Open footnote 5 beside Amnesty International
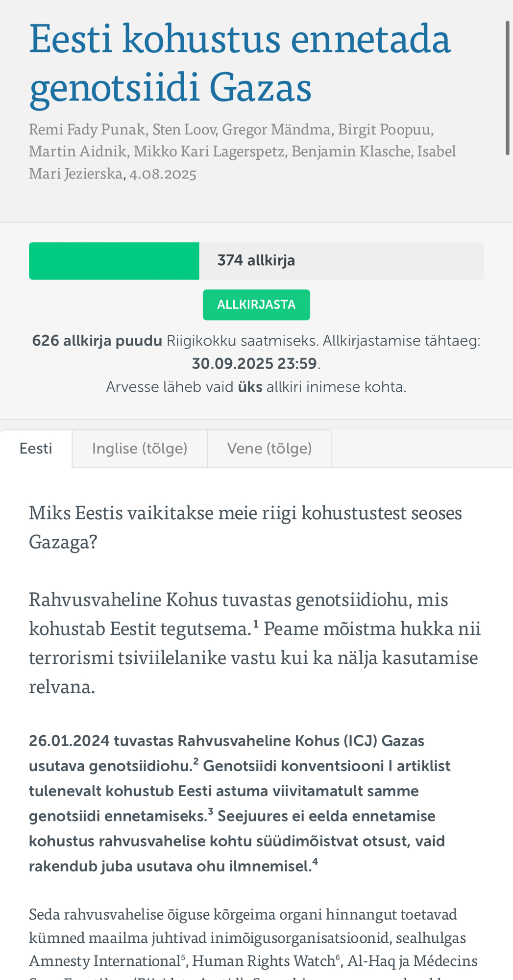 [183, 956]
